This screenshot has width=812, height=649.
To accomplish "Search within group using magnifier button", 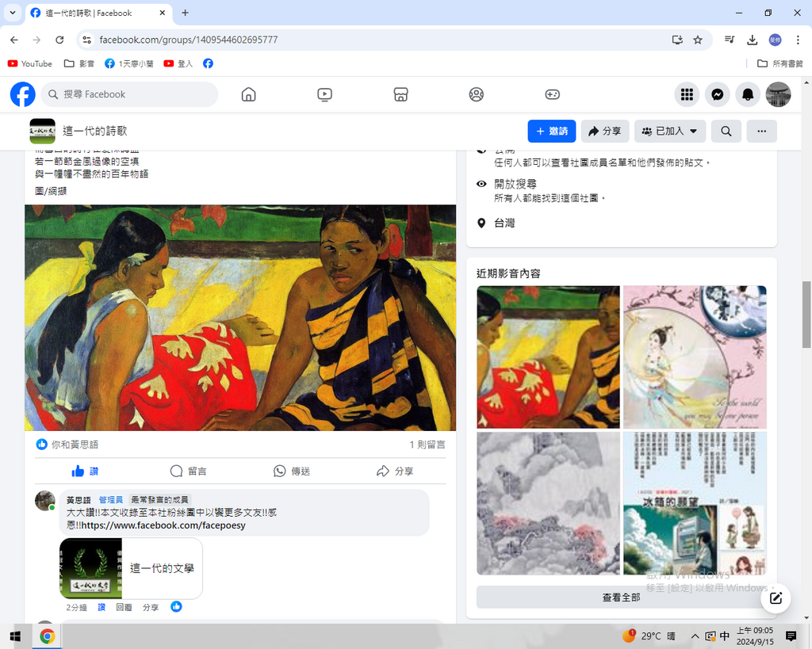I will [726, 132].
